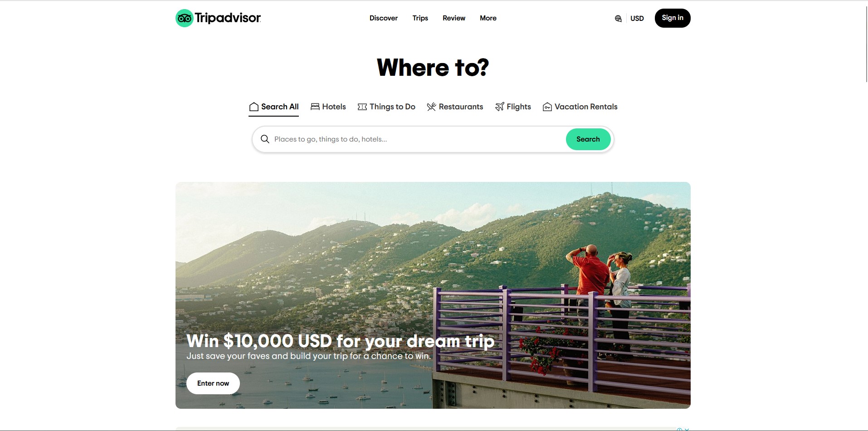868x431 pixels.
Task: Switch to the Vacation Rentals tab label
Action: (x=586, y=107)
